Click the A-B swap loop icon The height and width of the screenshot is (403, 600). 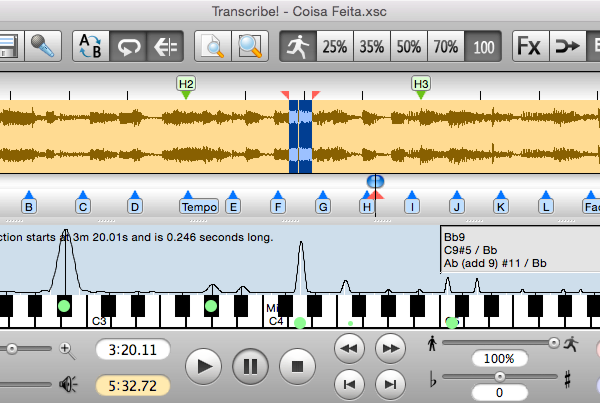tap(91, 46)
